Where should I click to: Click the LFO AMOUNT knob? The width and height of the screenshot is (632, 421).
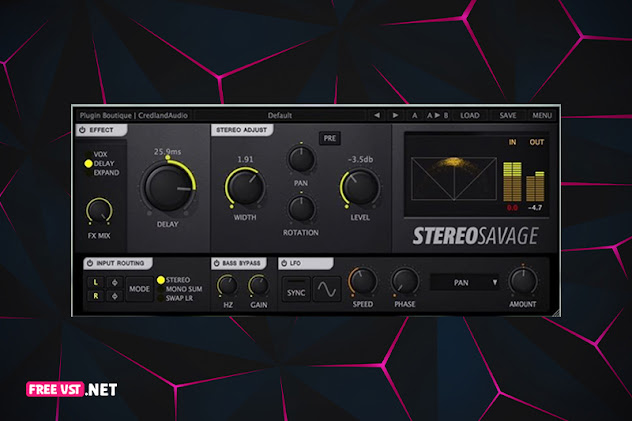(x=523, y=281)
